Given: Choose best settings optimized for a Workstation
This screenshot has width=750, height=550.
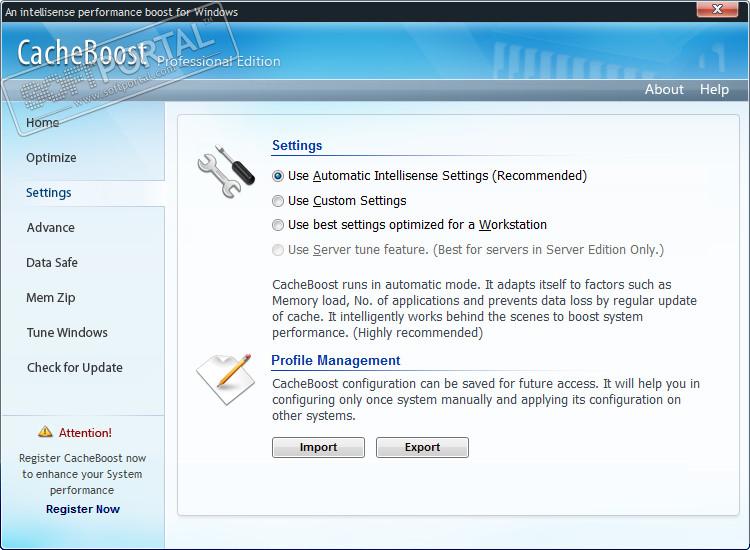Looking at the screenshot, I should point(278,225).
